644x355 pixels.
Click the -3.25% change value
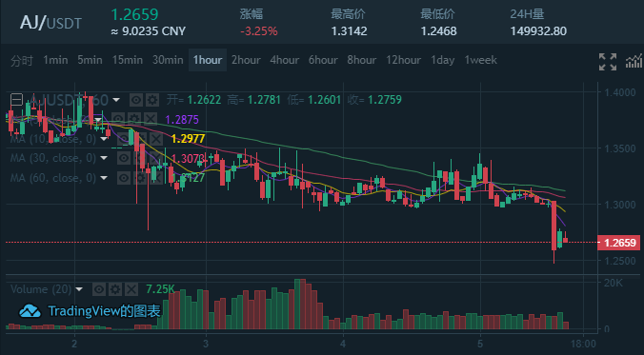coord(259,31)
